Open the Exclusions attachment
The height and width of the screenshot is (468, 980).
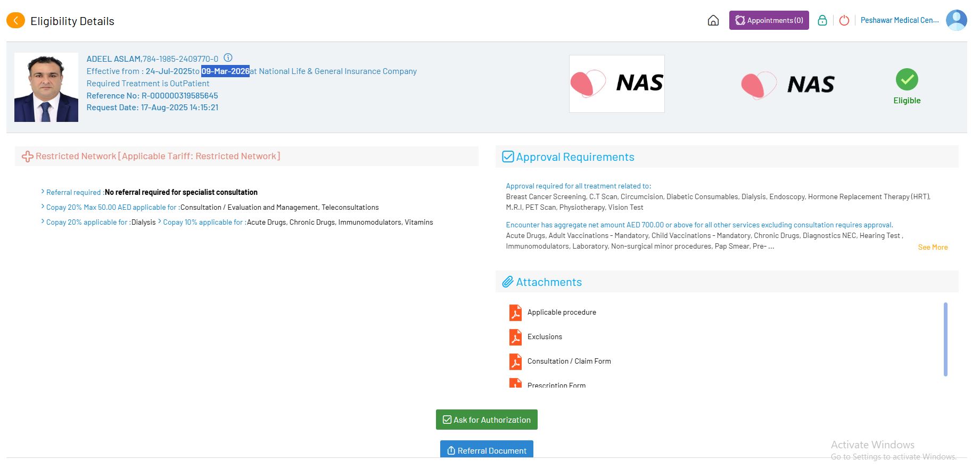(545, 337)
